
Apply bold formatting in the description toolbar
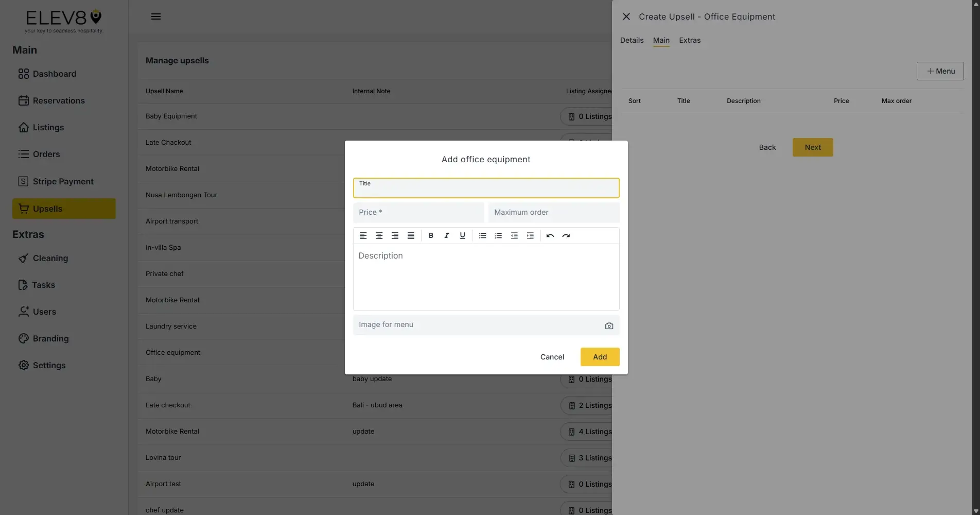click(431, 235)
